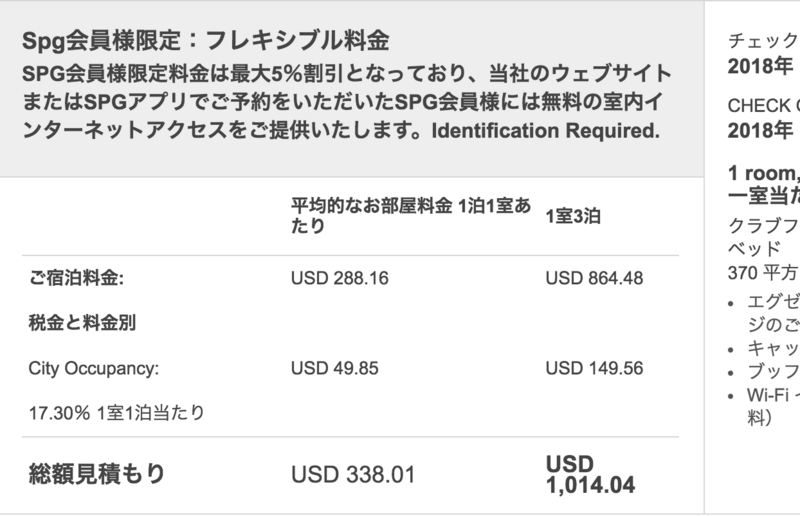800x516 pixels.
Task: Click the 1室3泊 column header
Action: (573, 216)
